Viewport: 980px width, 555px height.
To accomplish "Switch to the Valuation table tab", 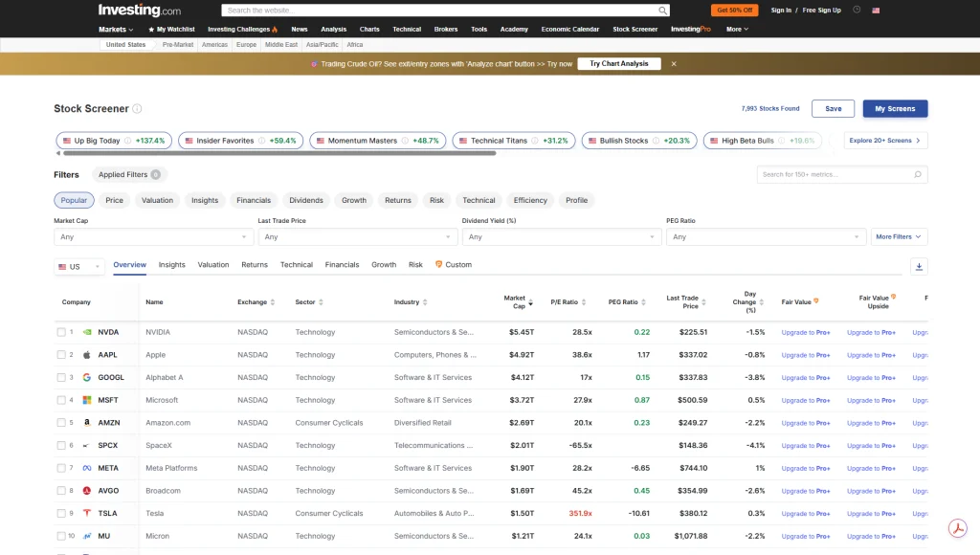I will coord(213,265).
